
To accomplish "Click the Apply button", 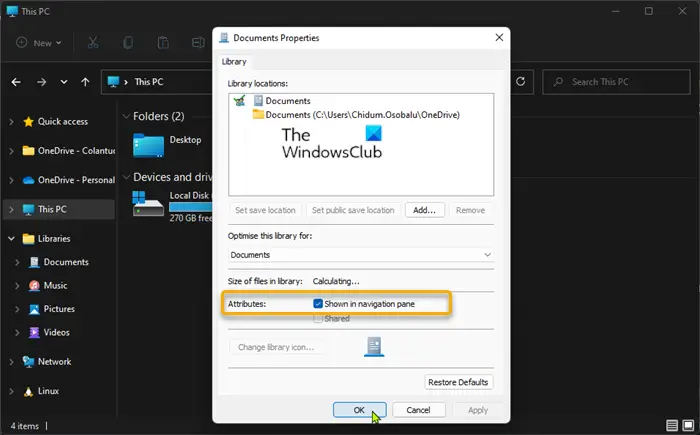I will pyautogui.click(x=478, y=410).
